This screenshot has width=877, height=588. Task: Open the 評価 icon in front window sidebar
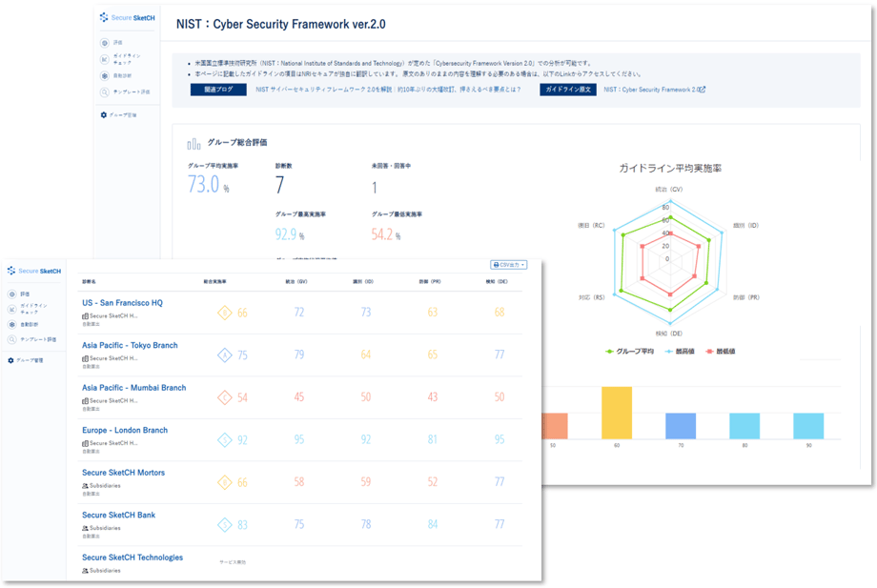pos(11,294)
